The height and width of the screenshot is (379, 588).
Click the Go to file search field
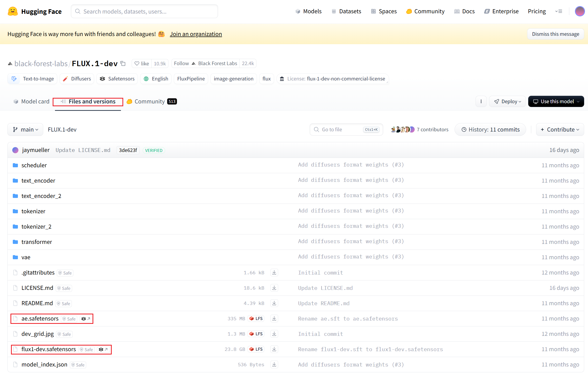(346, 129)
